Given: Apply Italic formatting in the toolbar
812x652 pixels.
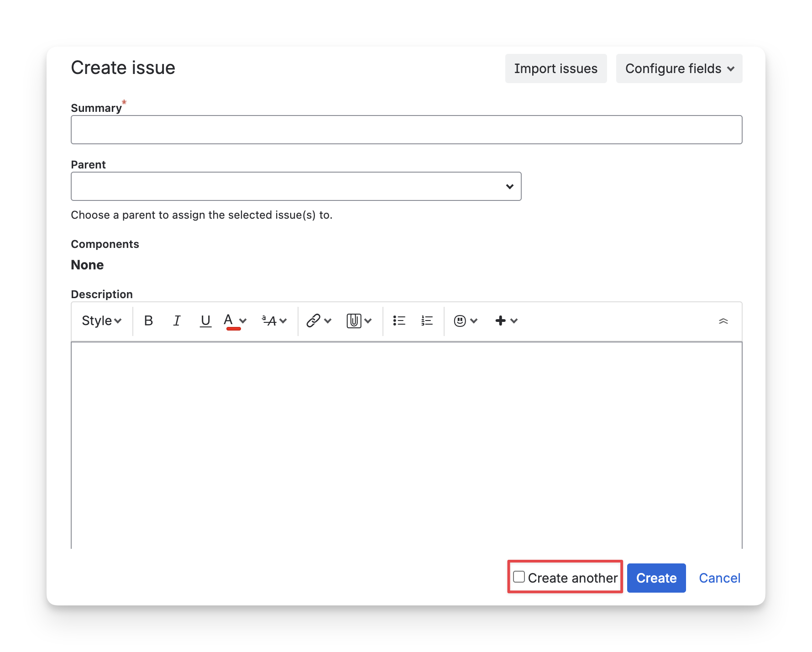Looking at the screenshot, I should tap(177, 321).
